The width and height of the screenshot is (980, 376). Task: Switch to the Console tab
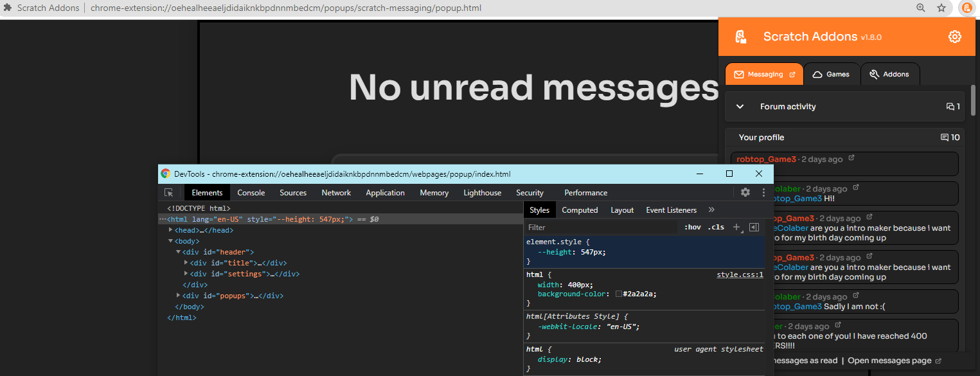point(251,192)
